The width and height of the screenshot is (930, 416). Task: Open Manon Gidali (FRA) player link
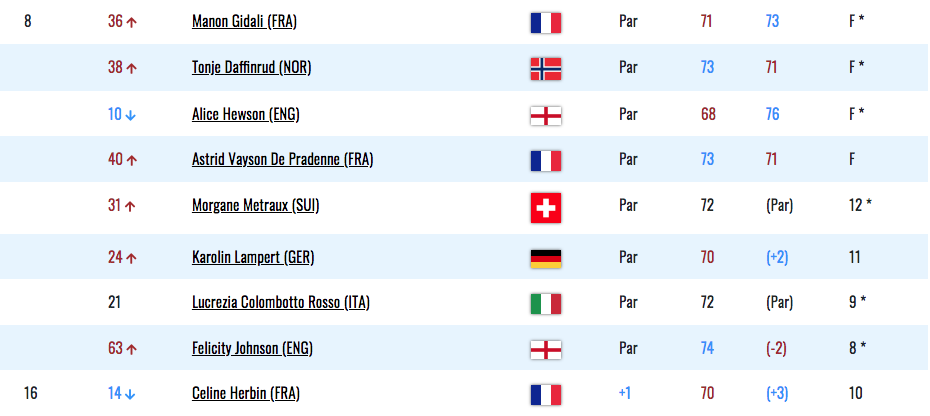(244, 22)
